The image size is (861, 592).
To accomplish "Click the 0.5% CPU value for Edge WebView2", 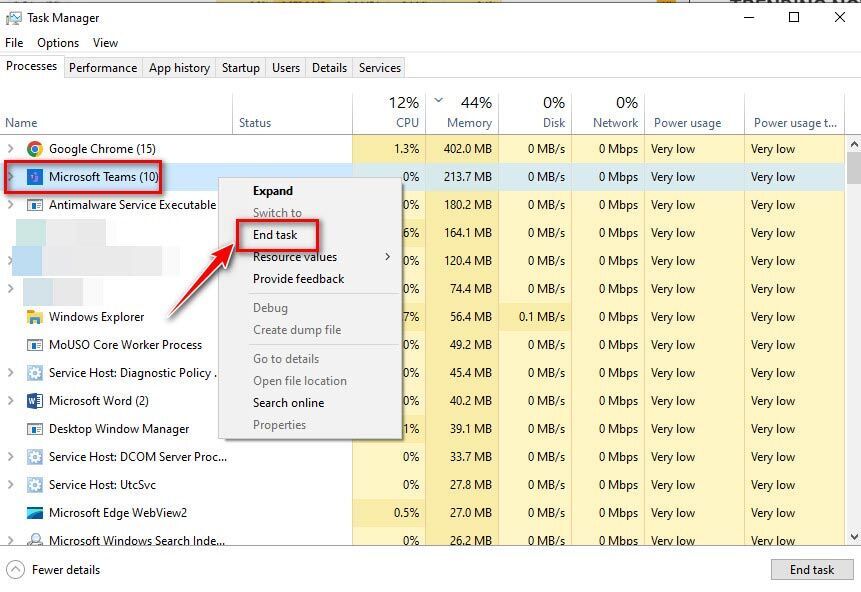I will click(406, 513).
